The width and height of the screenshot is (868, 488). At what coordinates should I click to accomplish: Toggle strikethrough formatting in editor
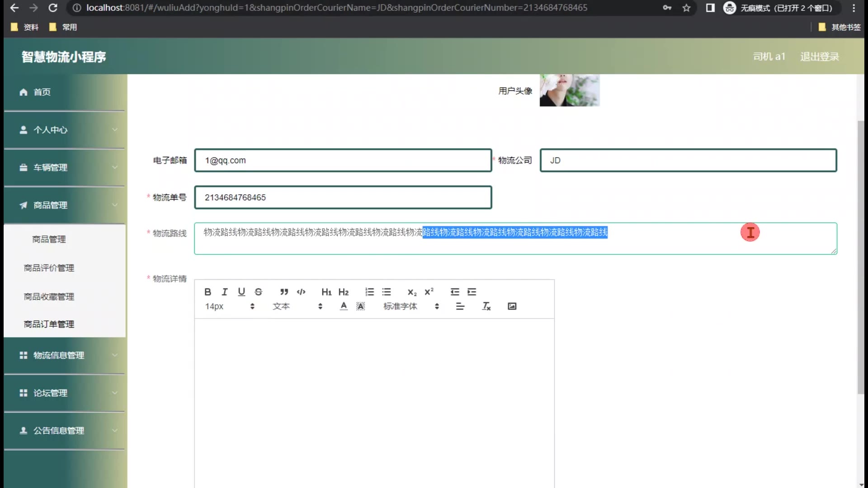258,292
